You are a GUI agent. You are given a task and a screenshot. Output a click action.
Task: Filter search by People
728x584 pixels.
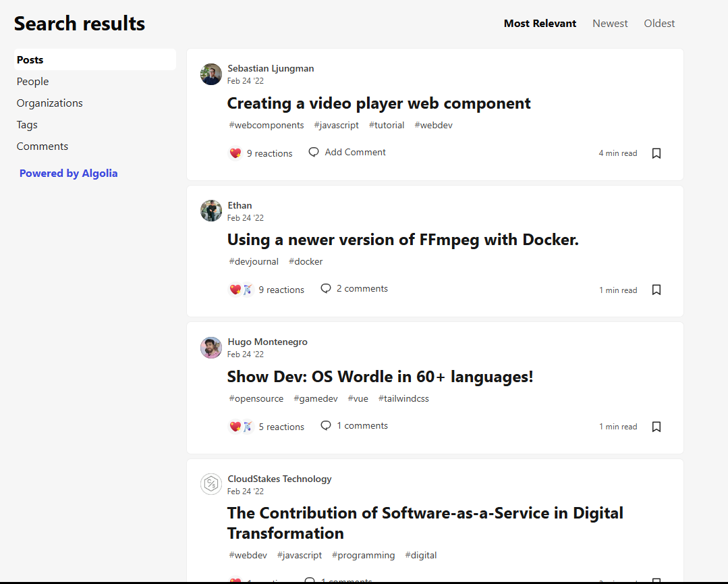pyautogui.click(x=33, y=82)
